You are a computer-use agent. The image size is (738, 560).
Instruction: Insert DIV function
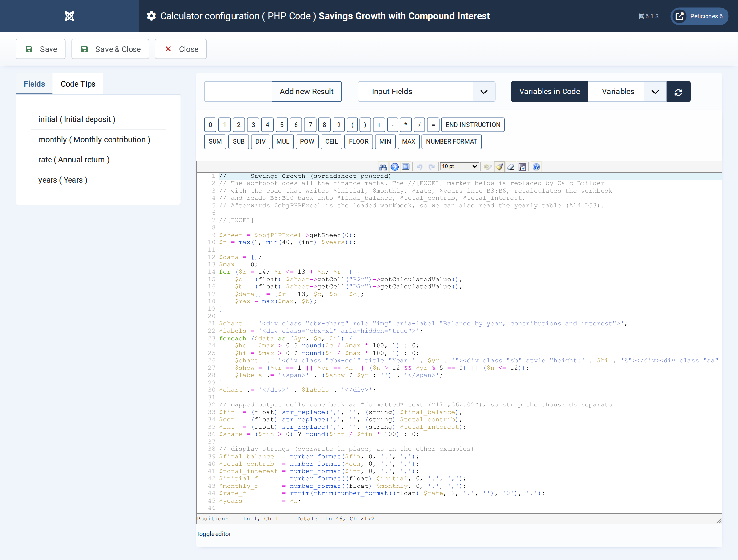pos(260,141)
